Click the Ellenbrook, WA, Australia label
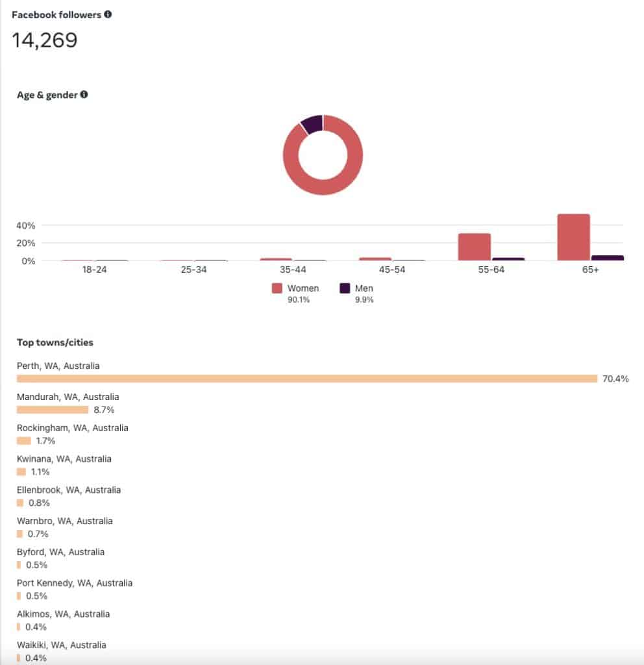The width and height of the screenshot is (644, 665). (69, 490)
